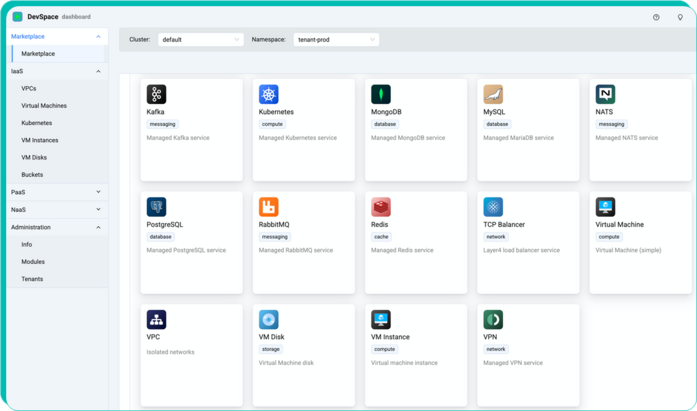Click the MongoDB leaf icon
Viewport: 697px width, 411px height.
click(381, 94)
